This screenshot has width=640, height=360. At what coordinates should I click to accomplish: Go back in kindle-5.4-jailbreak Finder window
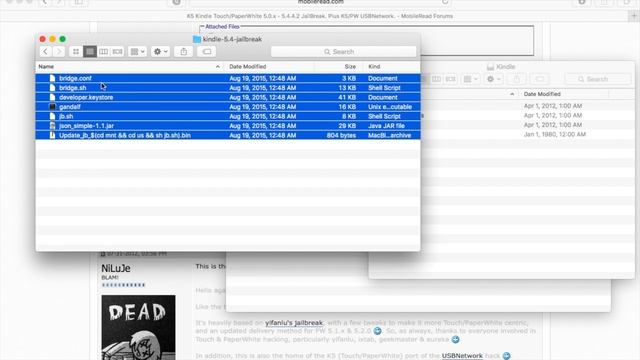[x=46, y=52]
